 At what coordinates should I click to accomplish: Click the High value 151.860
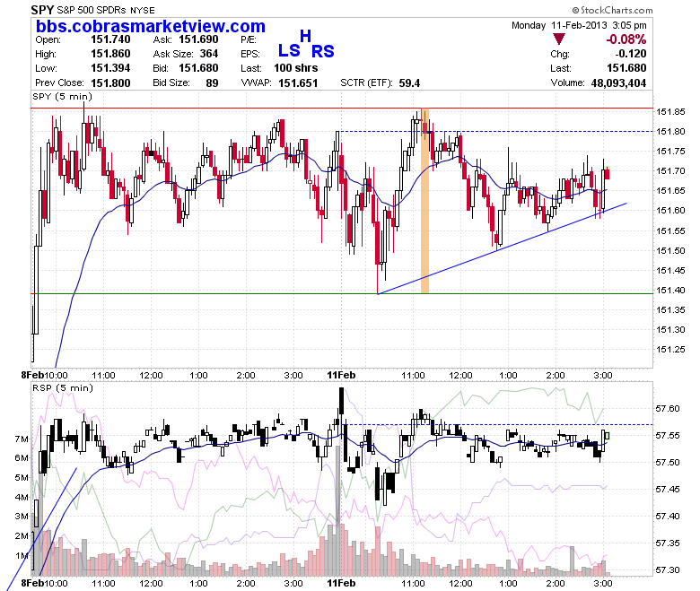[110, 54]
